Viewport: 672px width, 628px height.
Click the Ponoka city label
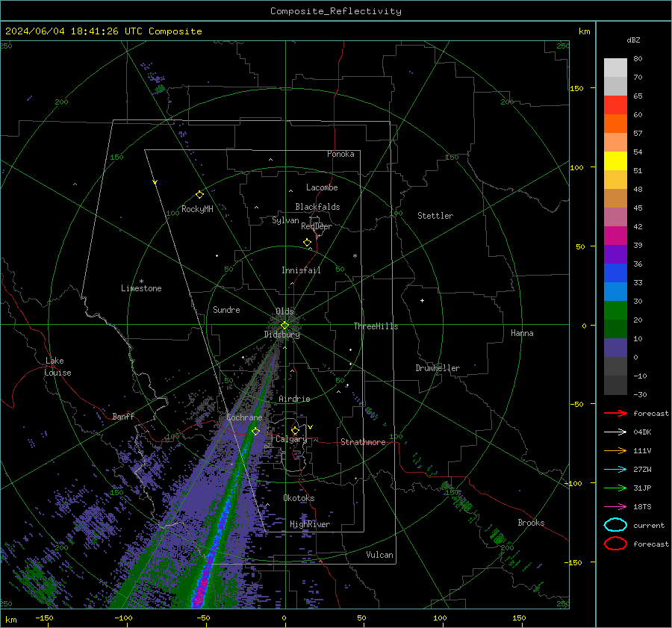click(x=340, y=154)
